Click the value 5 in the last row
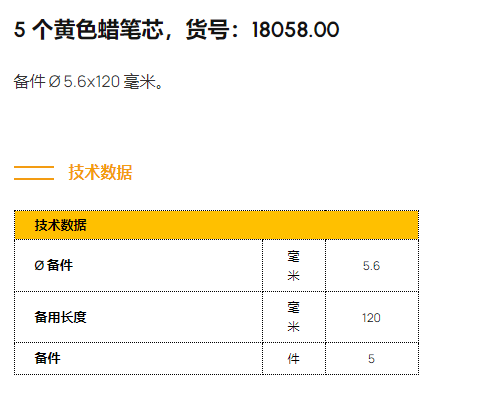Viewport: 483px width, 396px height. point(371,359)
